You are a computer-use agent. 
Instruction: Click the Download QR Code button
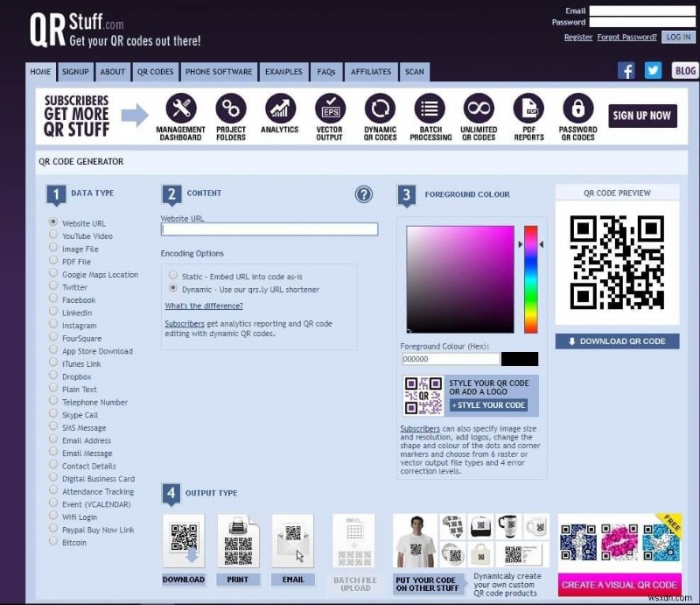click(x=617, y=341)
